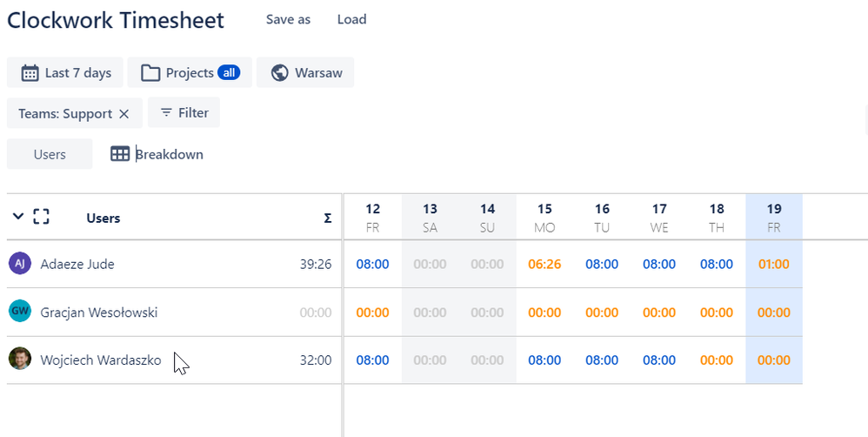The image size is (868, 437).
Task: Click Adaeze Jude's AJ avatar
Action: click(x=20, y=264)
